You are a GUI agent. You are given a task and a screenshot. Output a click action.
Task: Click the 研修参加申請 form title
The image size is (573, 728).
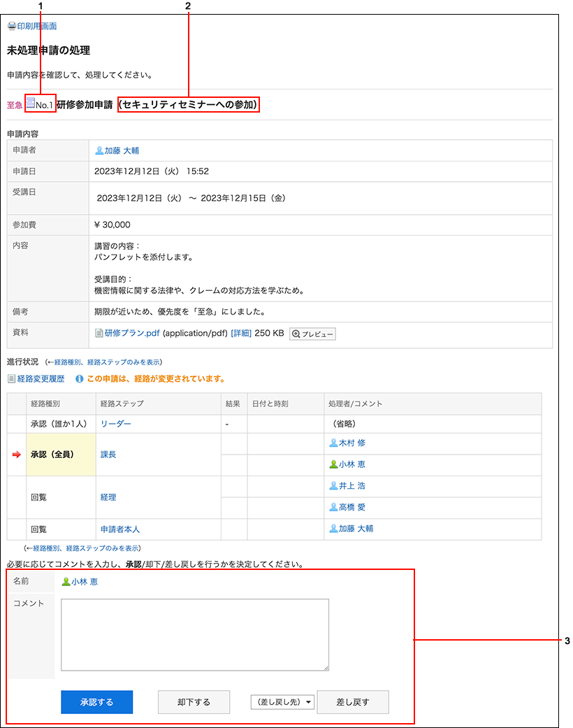coord(85,105)
